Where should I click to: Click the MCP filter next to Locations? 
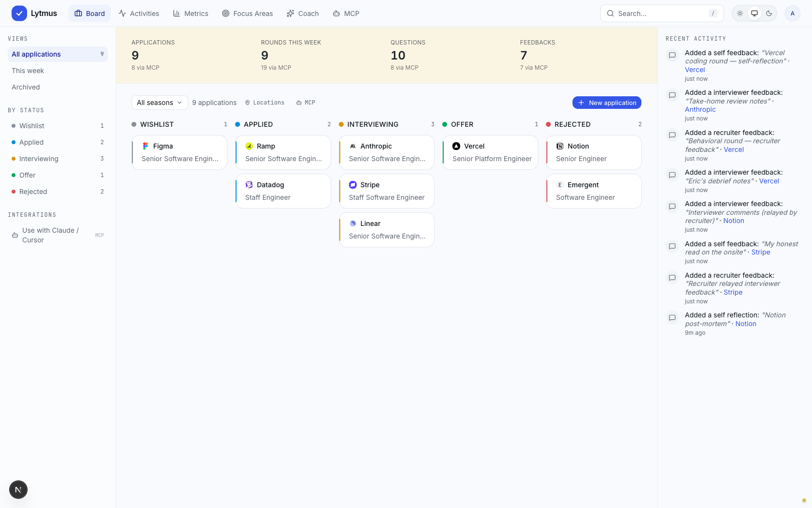tap(305, 103)
